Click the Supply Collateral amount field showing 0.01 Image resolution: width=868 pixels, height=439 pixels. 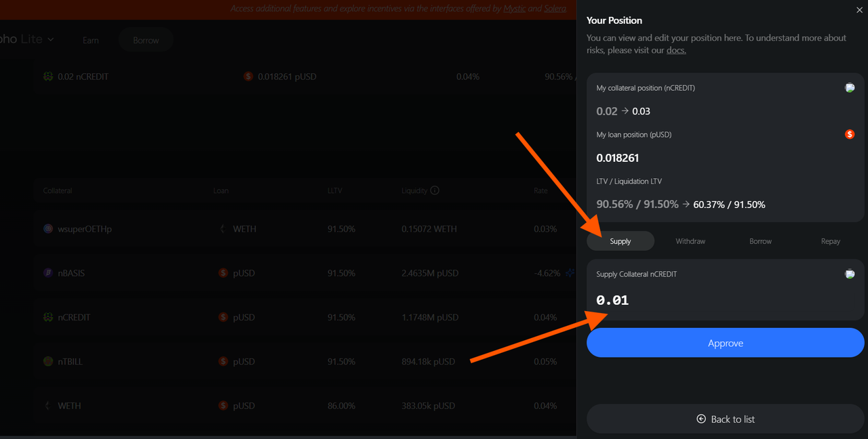point(726,300)
